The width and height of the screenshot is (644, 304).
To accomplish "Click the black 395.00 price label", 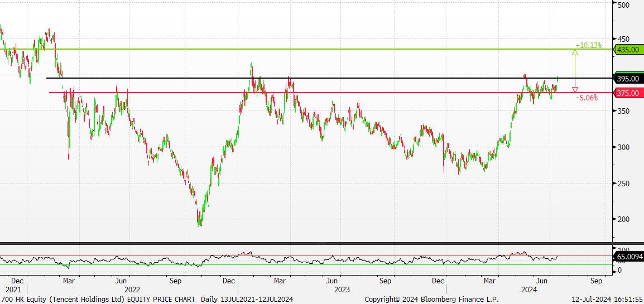I will [628, 78].
